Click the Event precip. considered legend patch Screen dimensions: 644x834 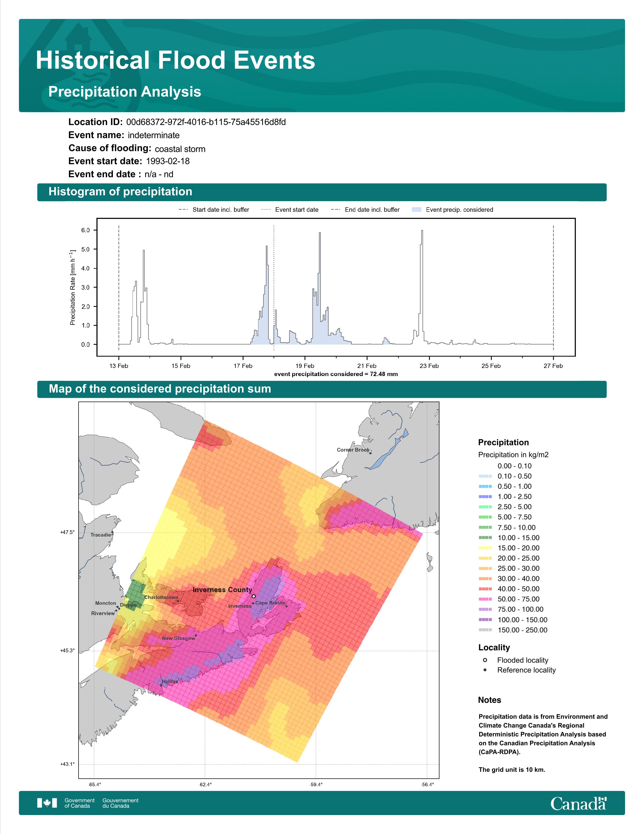pos(417,210)
